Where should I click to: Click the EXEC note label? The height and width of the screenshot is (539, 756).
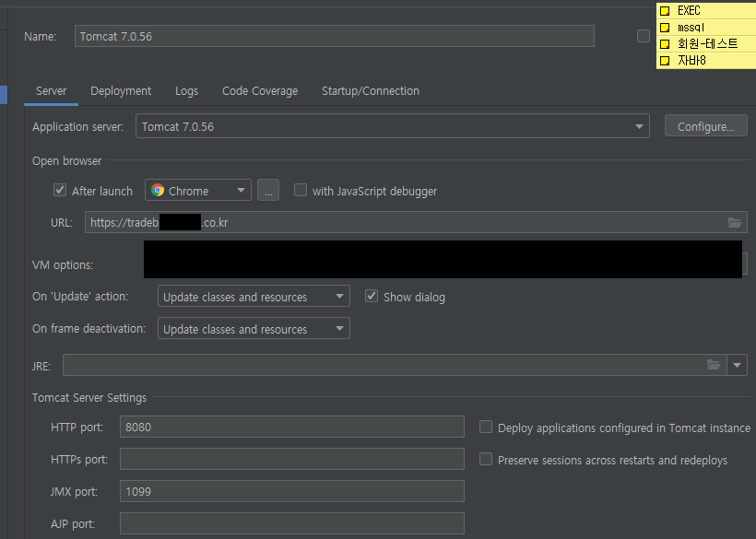(x=689, y=11)
